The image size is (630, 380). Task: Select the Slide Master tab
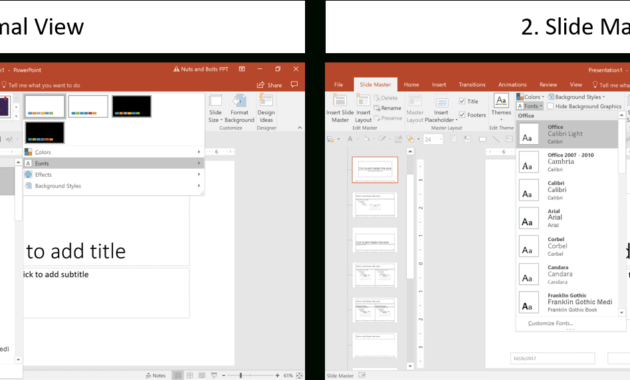[375, 84]
